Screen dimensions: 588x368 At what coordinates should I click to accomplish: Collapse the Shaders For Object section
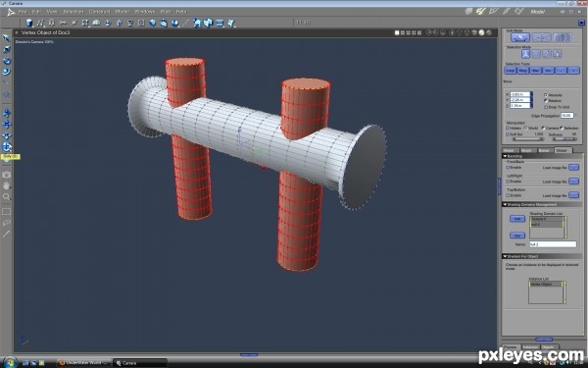505,256
